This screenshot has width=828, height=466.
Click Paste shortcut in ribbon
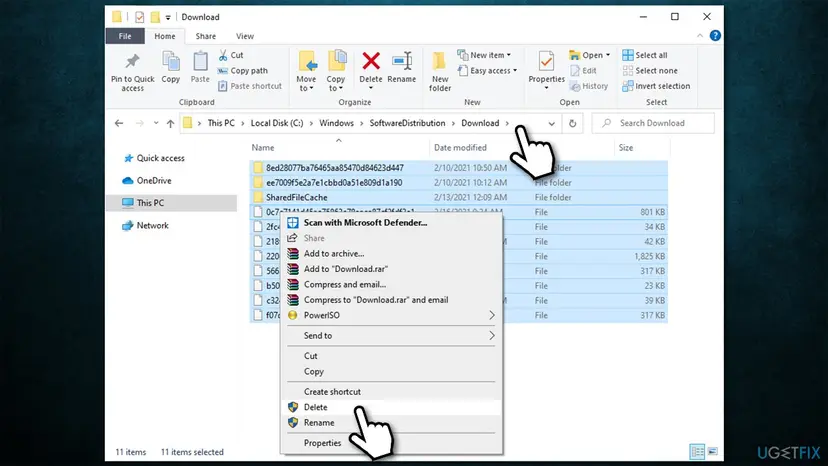click(250, 86)
